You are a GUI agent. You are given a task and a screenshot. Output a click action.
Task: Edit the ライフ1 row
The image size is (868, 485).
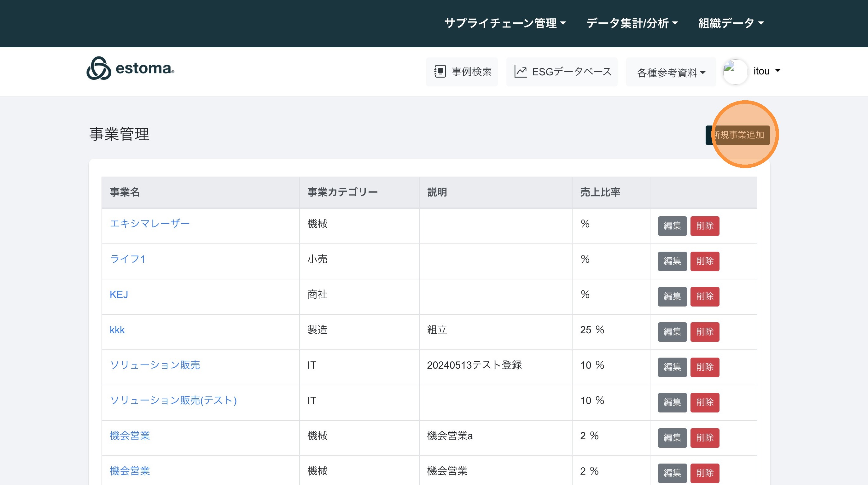pos(672,261)
